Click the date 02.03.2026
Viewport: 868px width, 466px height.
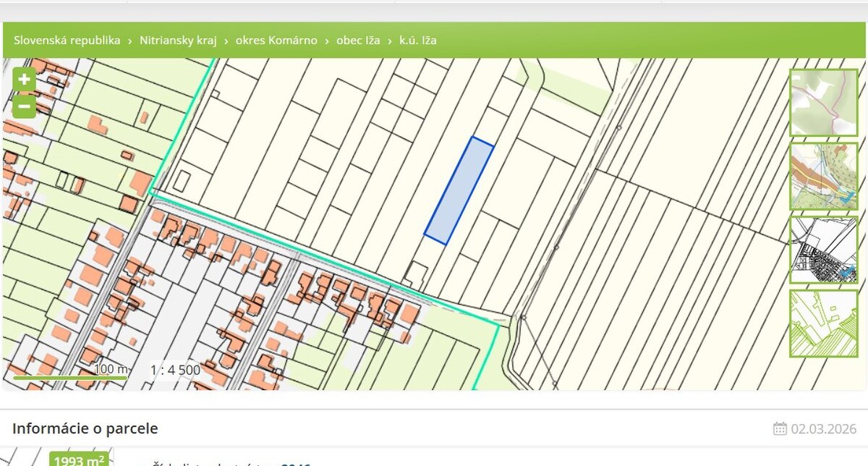823,428
